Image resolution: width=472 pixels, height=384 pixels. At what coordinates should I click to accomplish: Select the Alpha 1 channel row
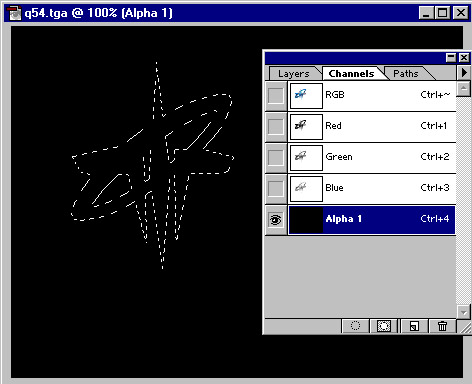tap(372, 220)
